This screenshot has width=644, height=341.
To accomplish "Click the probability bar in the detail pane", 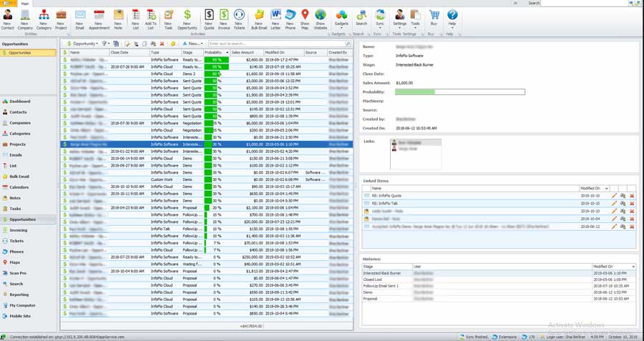I will coord(460,92).
